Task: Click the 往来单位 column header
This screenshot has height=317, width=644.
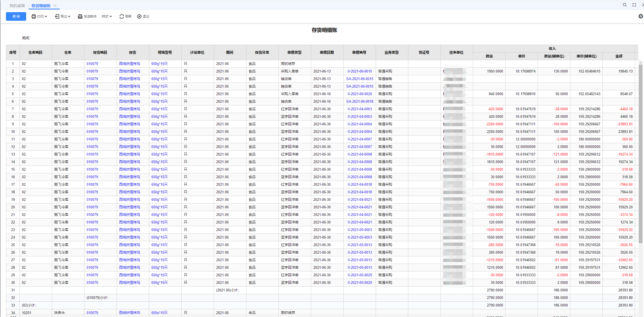Action: pos(456,53)
